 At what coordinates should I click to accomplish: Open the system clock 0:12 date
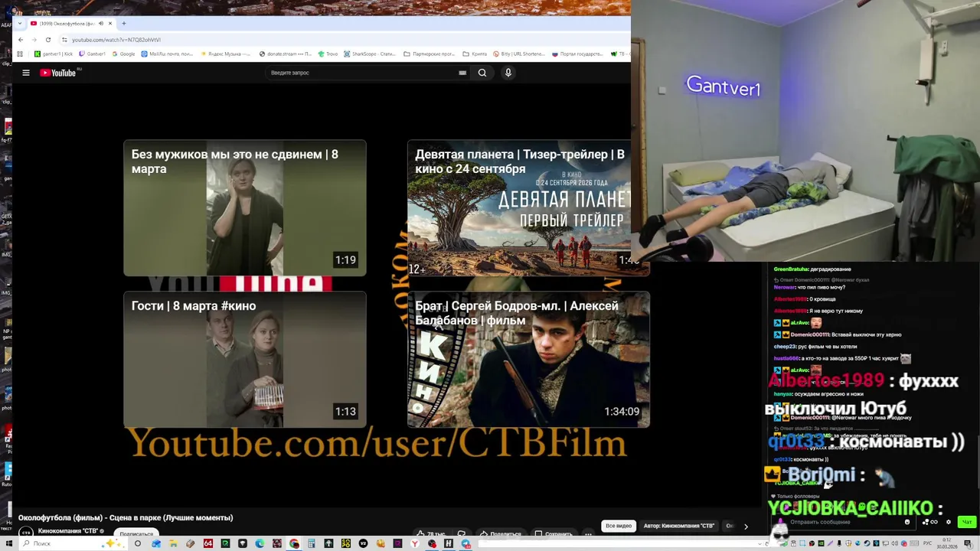pos(947,543)
